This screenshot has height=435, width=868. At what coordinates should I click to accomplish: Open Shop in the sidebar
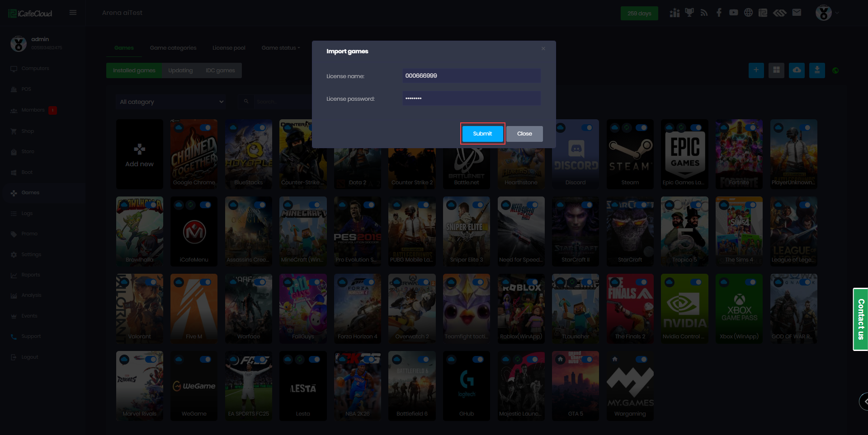(x=28, y=131)
